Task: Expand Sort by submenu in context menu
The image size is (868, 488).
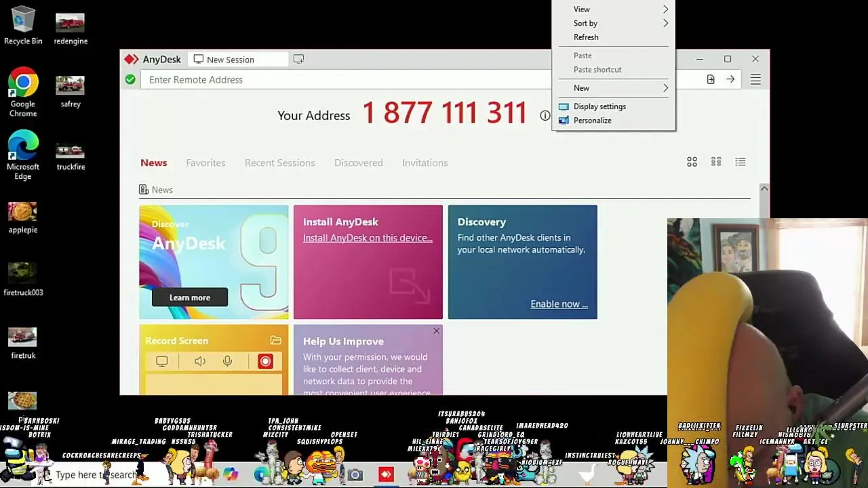Action: 614,23
